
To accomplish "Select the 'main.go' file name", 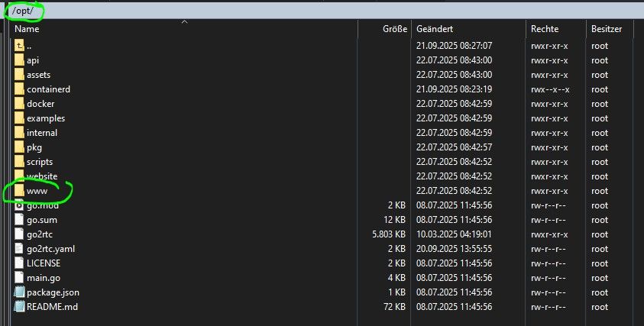I will [44, 278].
